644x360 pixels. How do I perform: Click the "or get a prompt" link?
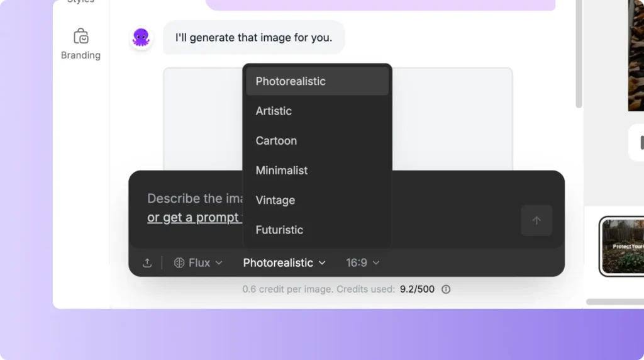coord(194,218)
